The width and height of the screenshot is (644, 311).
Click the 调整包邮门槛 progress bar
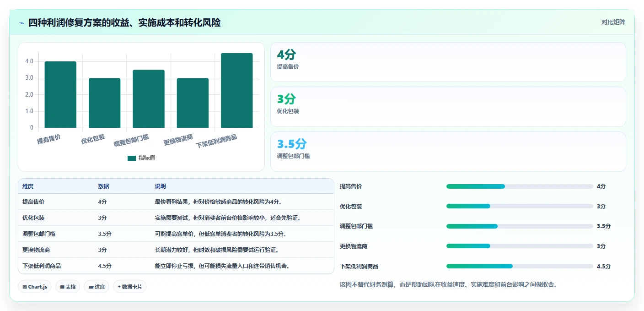tap(520, 226)
